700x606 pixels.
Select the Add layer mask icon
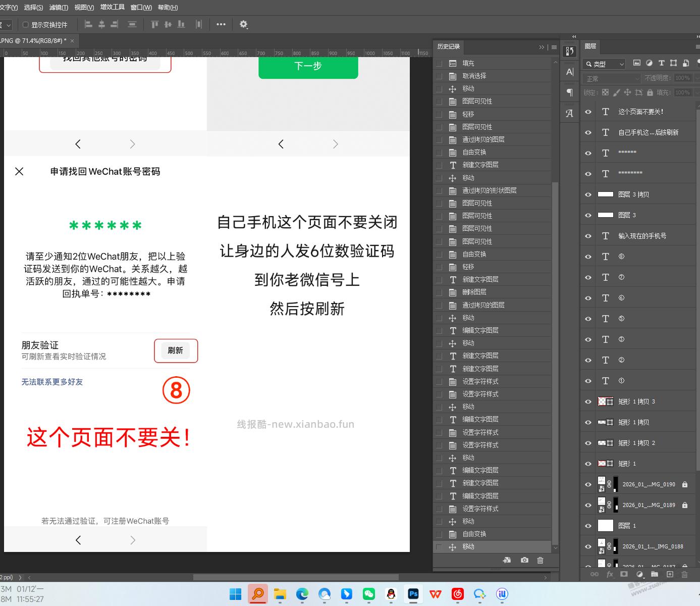pyautogui.click(x=624, y=574)
